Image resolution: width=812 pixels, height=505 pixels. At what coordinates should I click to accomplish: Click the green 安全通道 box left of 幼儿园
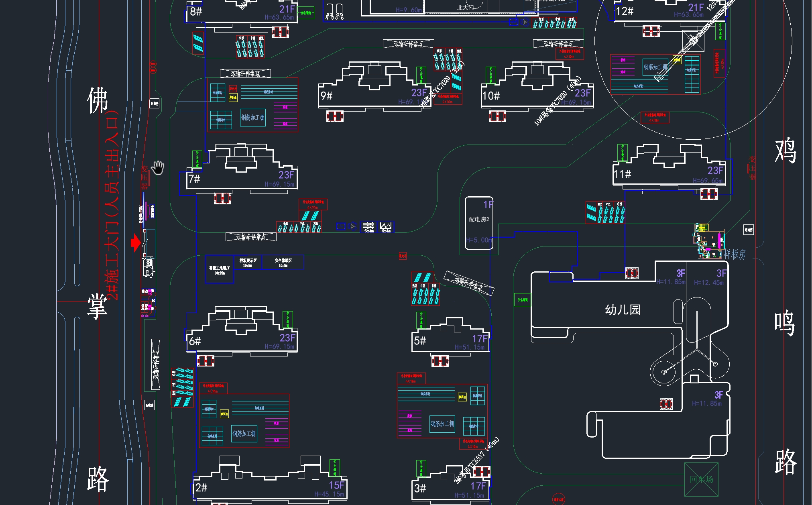coord(523,299)
